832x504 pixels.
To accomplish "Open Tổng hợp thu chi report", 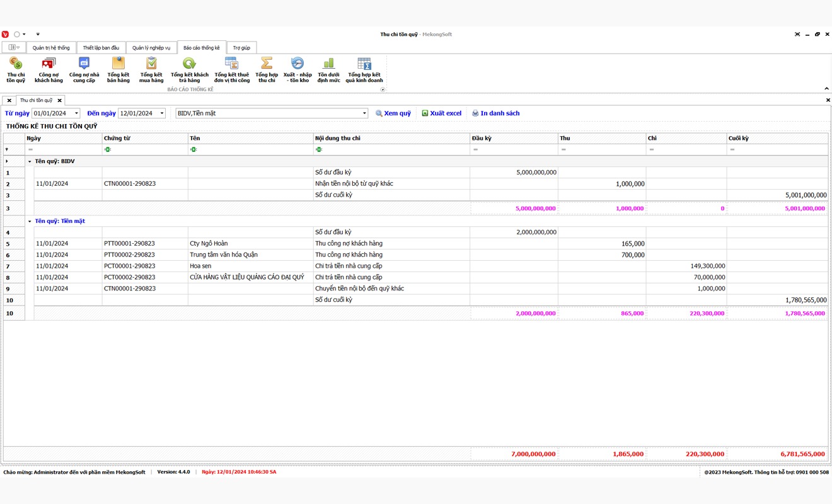I will click(267, 69).
